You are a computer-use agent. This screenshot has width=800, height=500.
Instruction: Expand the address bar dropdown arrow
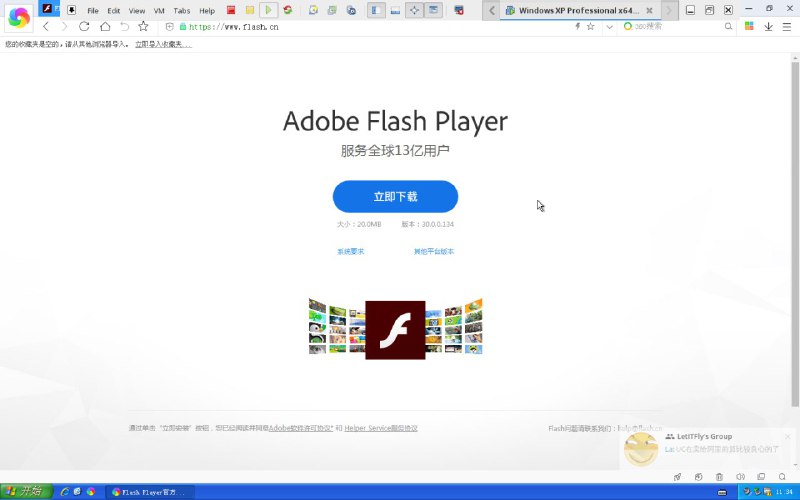609,27
